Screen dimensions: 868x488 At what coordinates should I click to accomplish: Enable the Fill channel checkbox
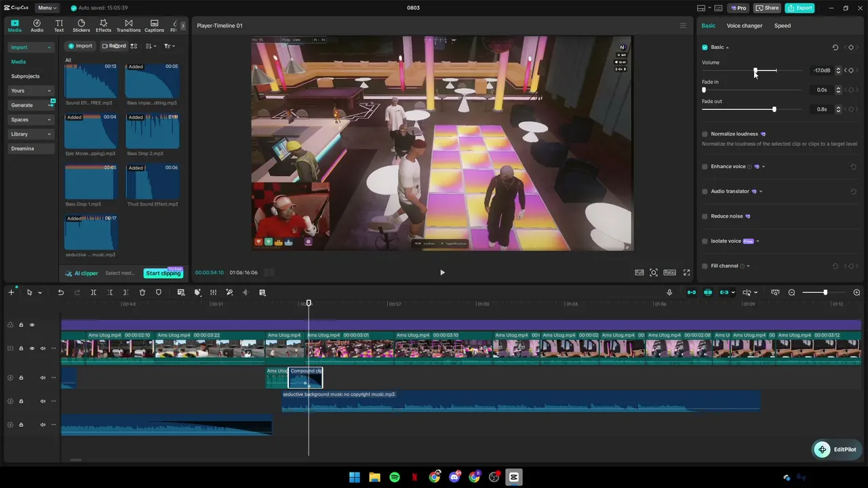pyautogui.click(x=705, y=266)
